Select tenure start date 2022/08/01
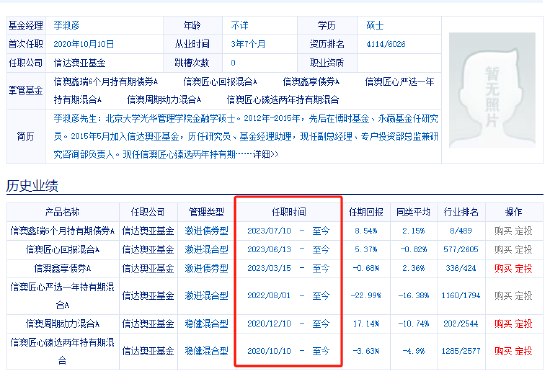This screenshot has width=550, height=379. pyautogui.click(x=269, y=296)
